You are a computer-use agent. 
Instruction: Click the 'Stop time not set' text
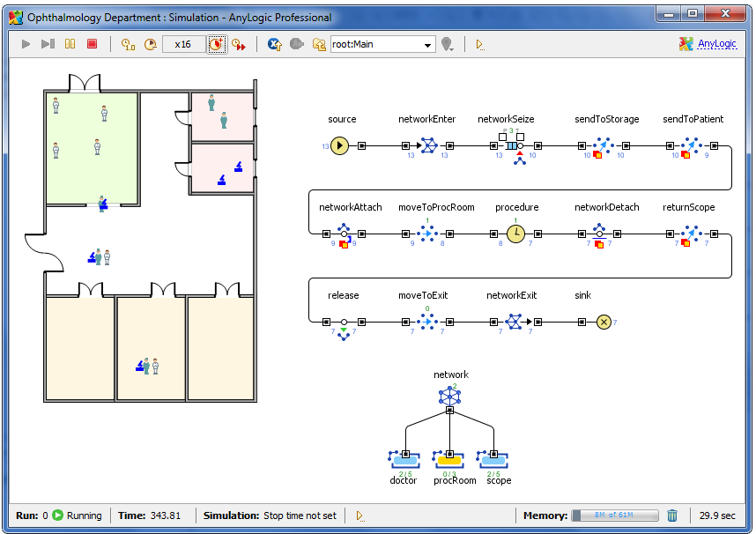pos(300,515)
